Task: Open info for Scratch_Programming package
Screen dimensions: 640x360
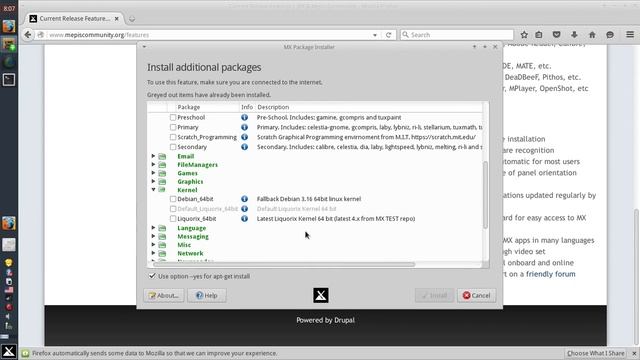Action: point(244,137)
